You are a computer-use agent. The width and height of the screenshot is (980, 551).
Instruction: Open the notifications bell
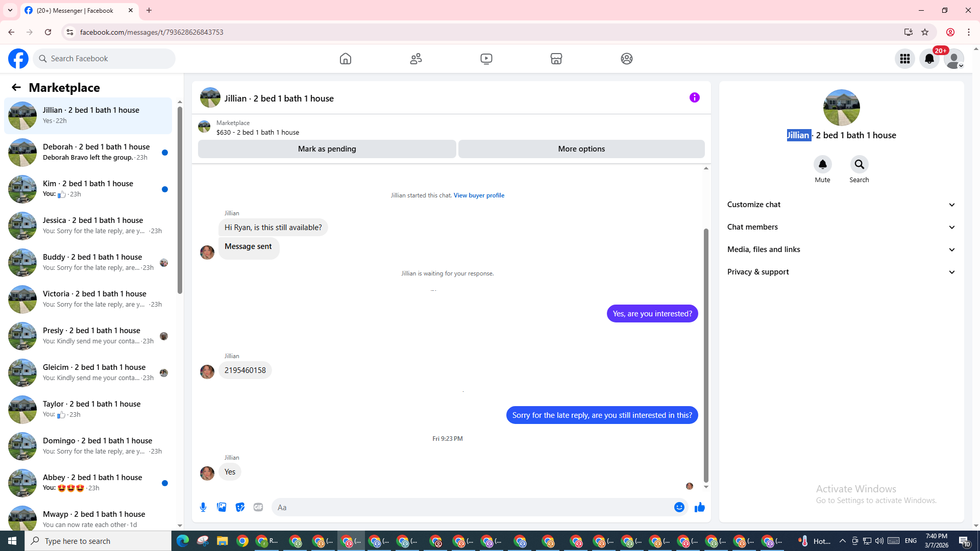click(929, 59)
